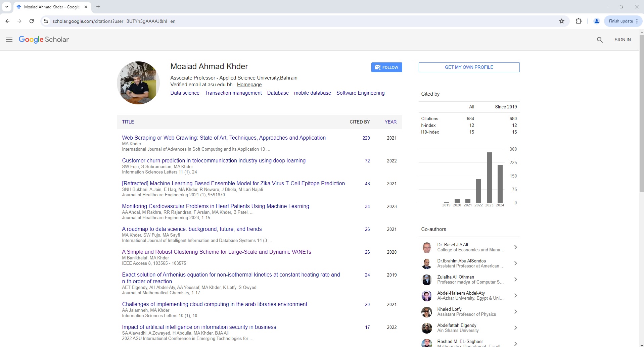Click Moaiad Ahmad Khder's profile photo
The image size is (644, 347).
(x=138, y=83)
